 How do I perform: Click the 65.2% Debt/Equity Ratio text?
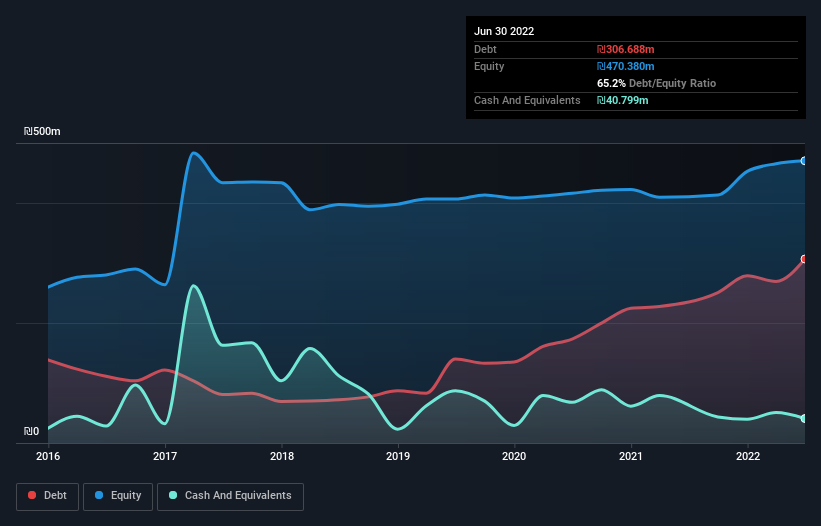657,83
